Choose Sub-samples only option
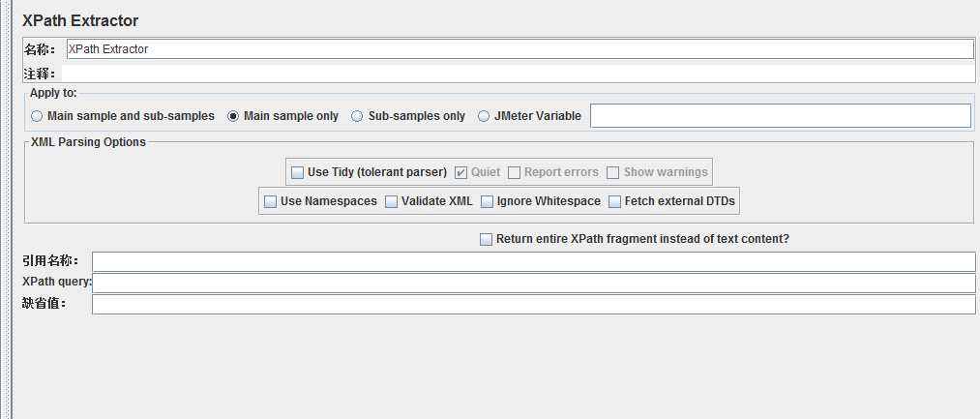Image resolution: width=980 pixels, height=419 pixels. click(357, 116)
